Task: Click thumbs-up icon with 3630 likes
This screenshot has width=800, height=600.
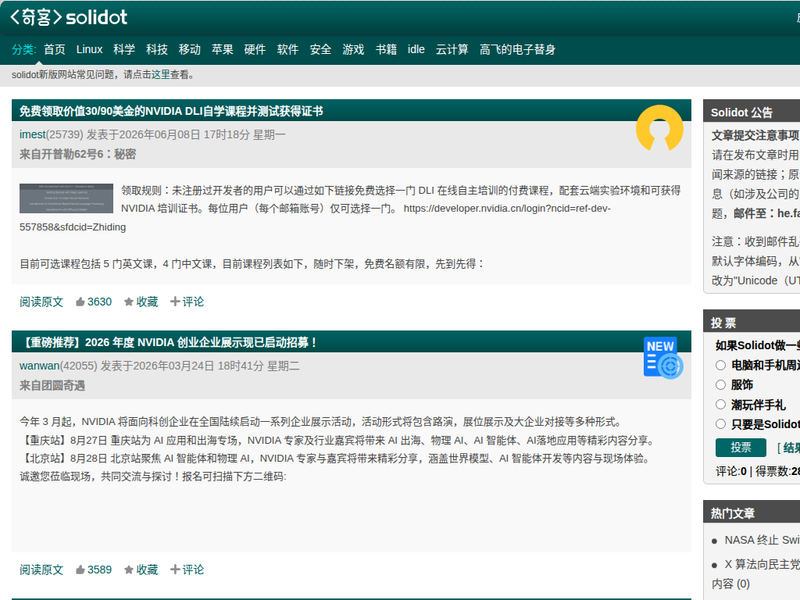Action: (x=80, y=302)
